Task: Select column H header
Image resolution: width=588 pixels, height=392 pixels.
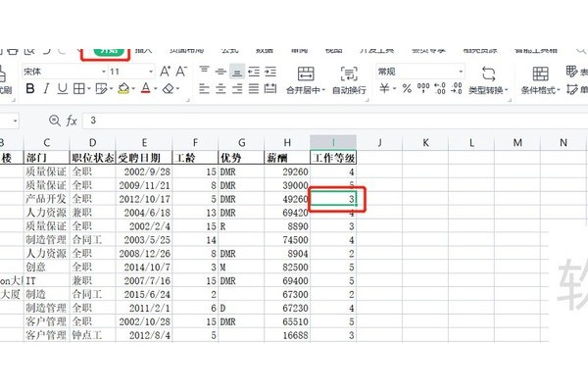Action: coord(287,142)
